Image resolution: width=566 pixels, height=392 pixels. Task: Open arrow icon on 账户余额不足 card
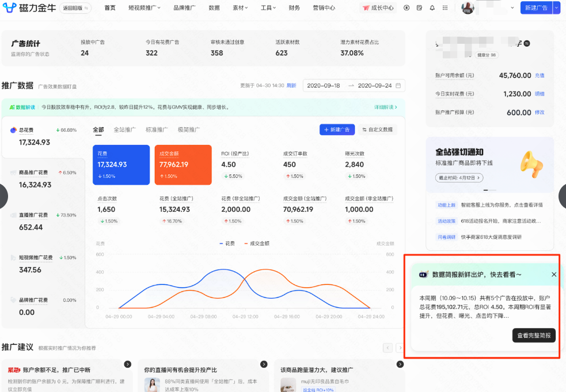pos(128,364)
